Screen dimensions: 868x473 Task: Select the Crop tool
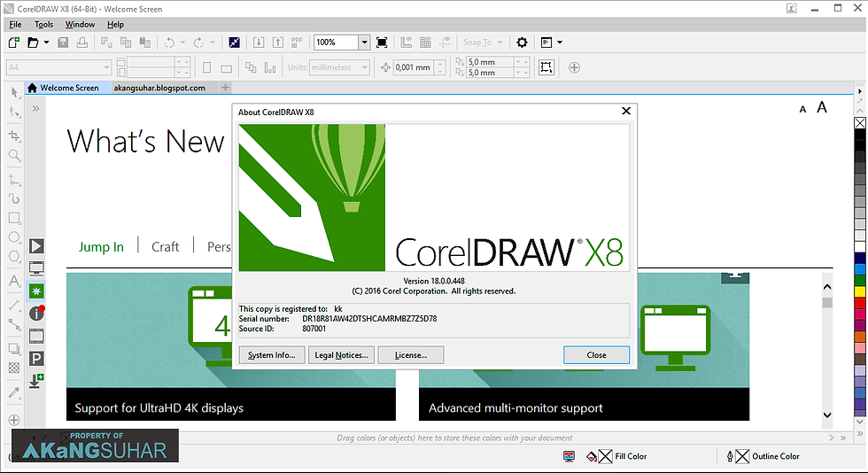pyautogui.click(x=14, y=136)
